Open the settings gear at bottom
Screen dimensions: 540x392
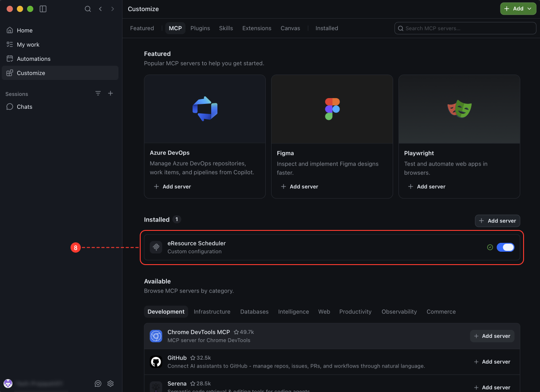point(110,384)
